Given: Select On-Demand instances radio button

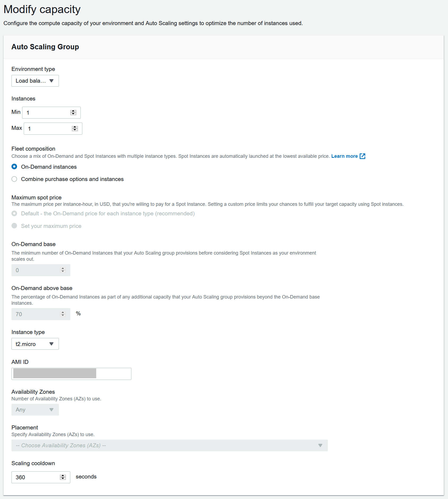Looking at the screenshot, I should 14,167.
